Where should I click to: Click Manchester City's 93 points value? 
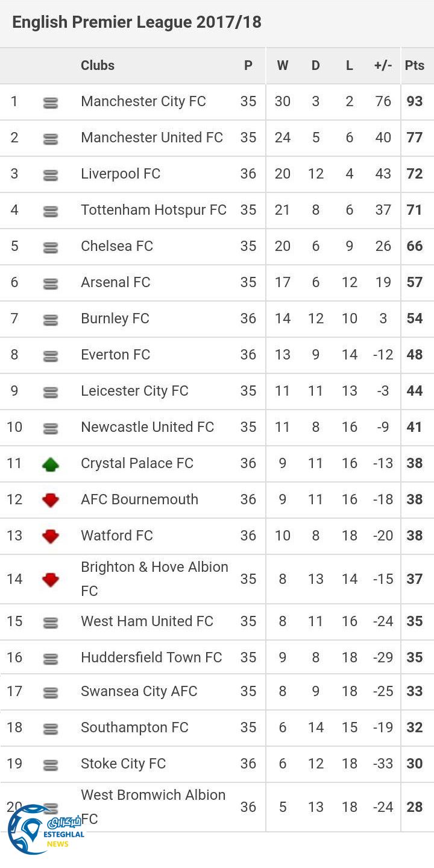(x=415, y=101)
